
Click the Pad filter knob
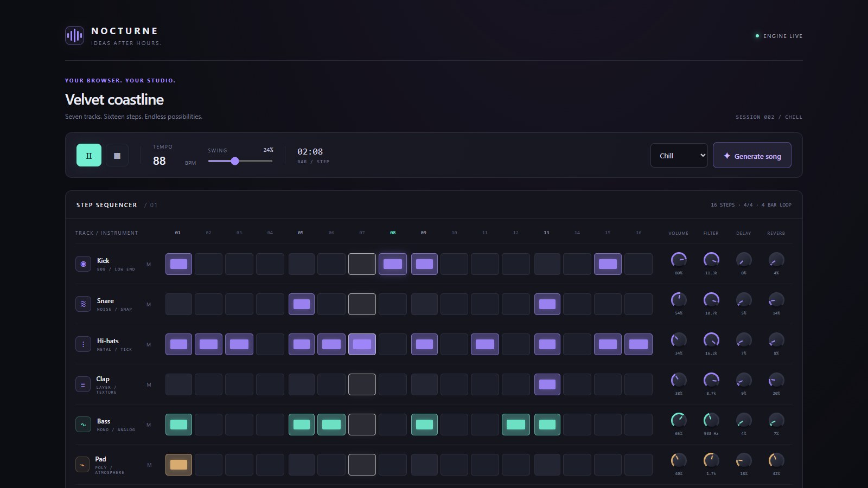711,460
